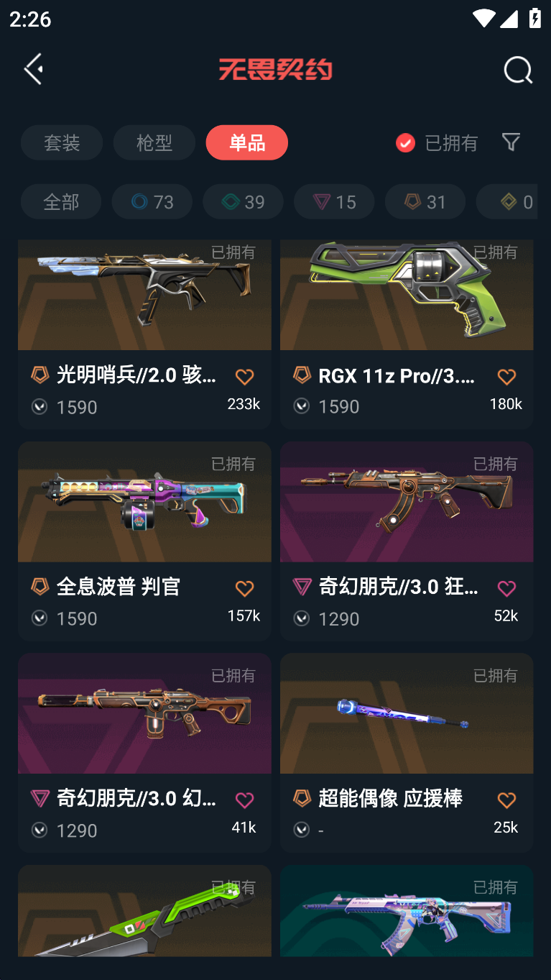This screenshot has width=551, height=980.
Task: Open search with the magnifier icon
Action: [x=517, y=70]
